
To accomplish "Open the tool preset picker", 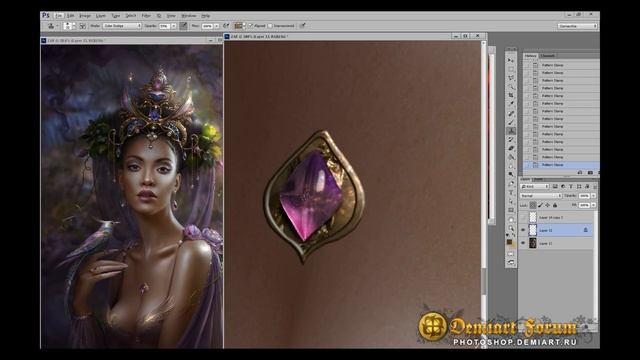I will pyautogui.click(x=53, y=26).
